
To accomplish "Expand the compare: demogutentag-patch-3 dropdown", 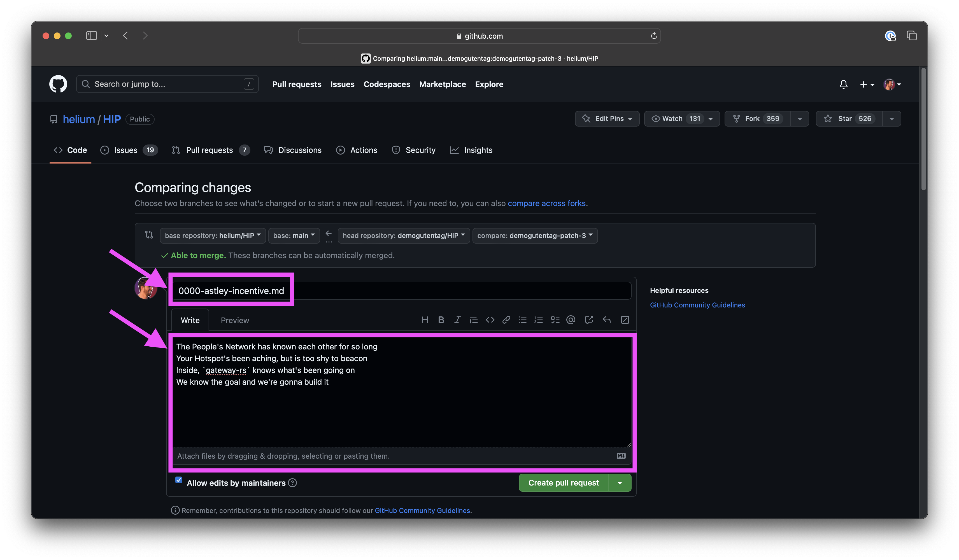I will [535, 235].
